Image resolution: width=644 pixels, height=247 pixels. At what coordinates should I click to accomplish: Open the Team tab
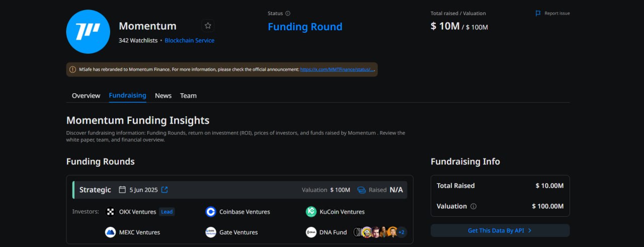188,96
